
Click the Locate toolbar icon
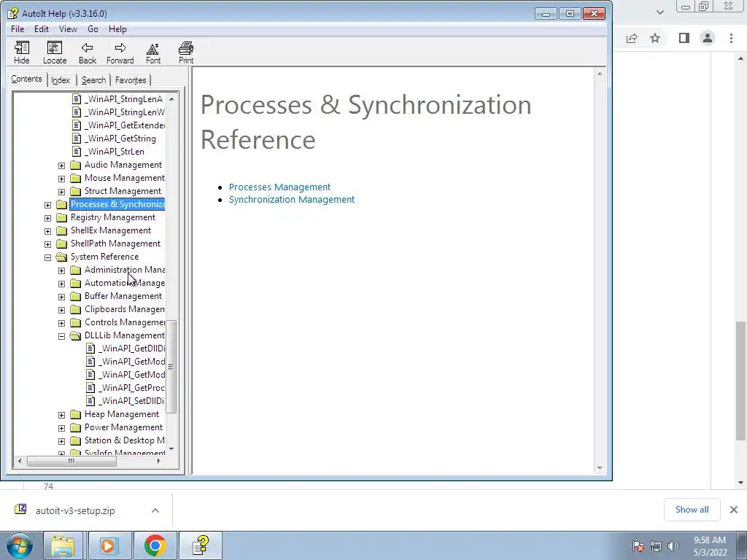pyautogui.click(x=55, y=52)
